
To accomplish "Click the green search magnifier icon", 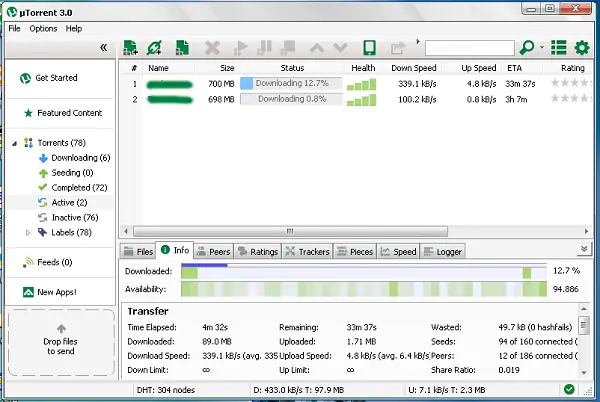I will (527, 48).
